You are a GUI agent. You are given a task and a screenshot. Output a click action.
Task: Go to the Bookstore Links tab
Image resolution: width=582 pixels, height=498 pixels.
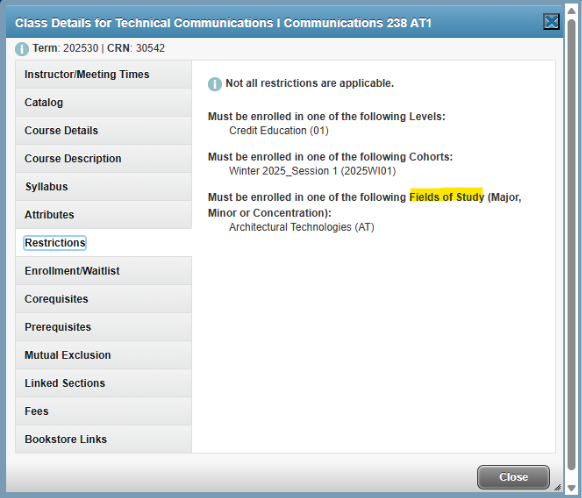pyautogui.click(x=104, y=439)
